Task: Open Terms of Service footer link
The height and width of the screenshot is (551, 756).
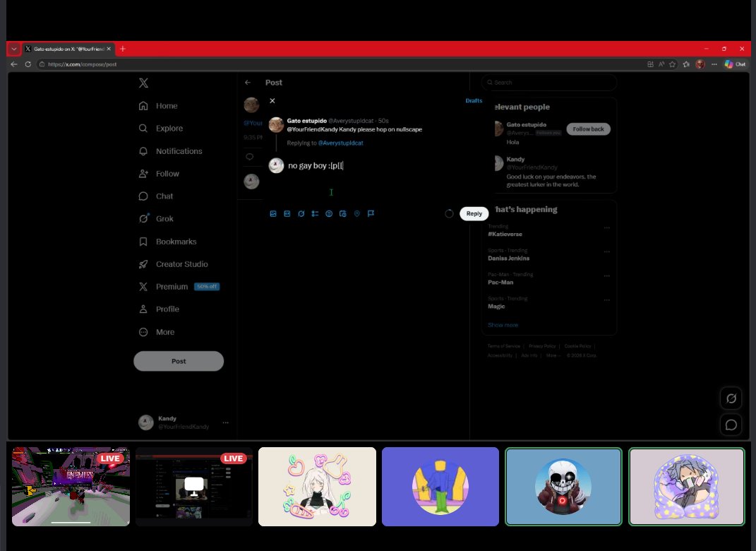Action: pos(504,346)
